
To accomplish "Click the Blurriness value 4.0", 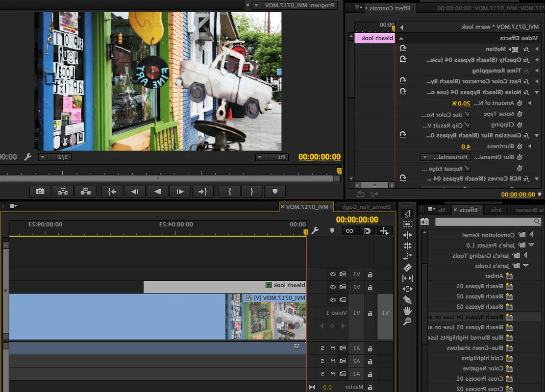I will (466, 147).
